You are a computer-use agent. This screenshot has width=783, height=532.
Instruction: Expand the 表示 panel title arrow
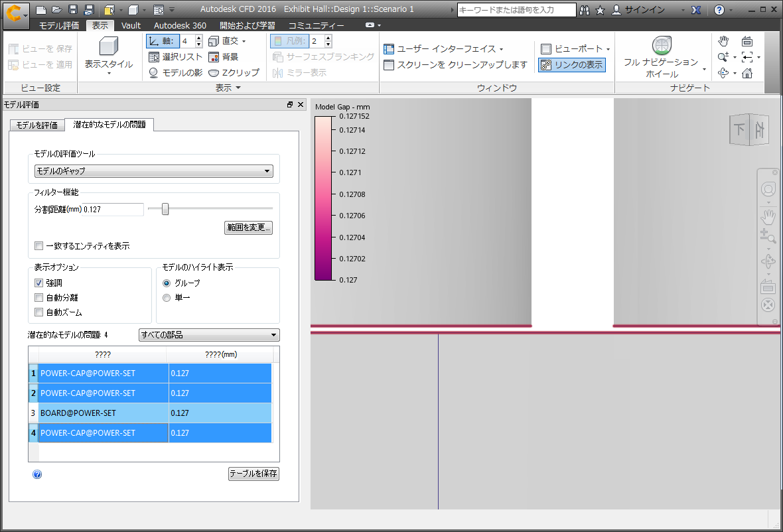[238, 88]
